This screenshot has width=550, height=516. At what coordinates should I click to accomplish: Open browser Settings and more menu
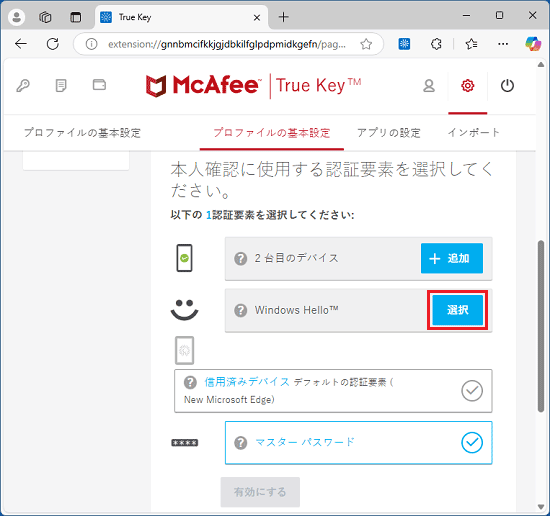tap(503, 44)
